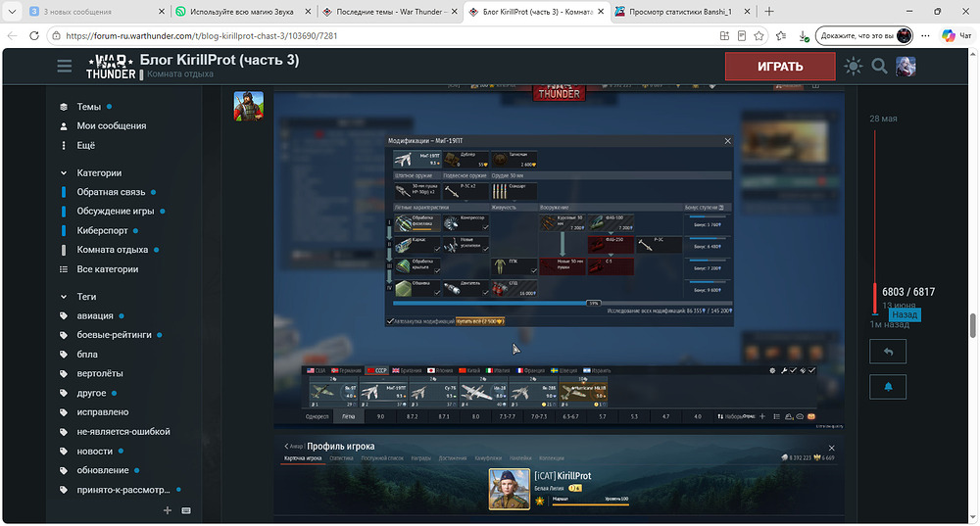
Task: Click the reply arrow button beside timeline
Action: click(x=888, y=352)
